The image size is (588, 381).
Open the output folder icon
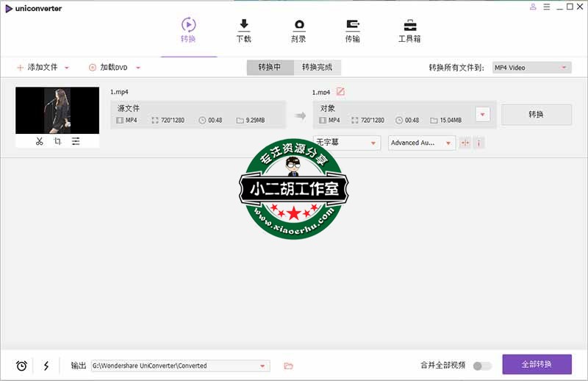(288, 366)
